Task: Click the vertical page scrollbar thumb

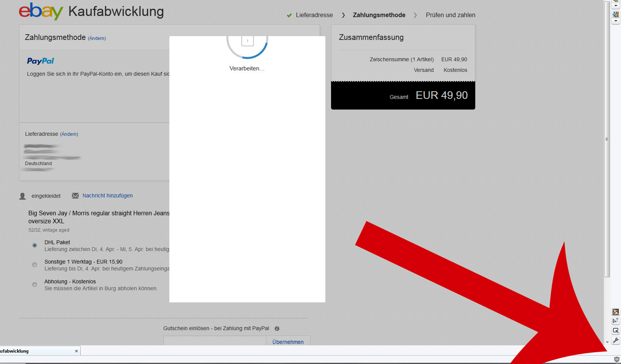Action: pyautogui.click(x=607, y=139)
